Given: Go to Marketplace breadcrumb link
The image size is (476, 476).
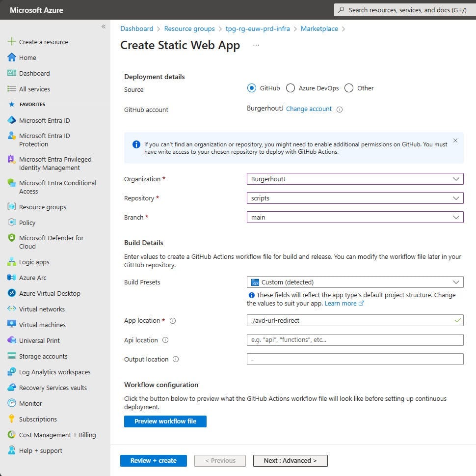Looking at the screenshot, I should coord(319,28).
